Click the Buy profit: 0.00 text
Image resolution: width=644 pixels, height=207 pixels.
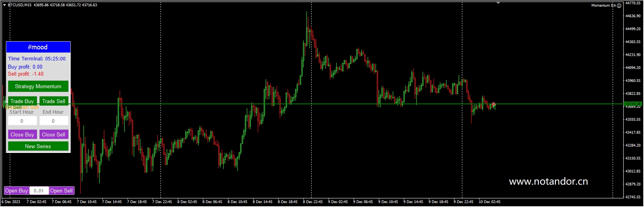(x=25, y=67)
